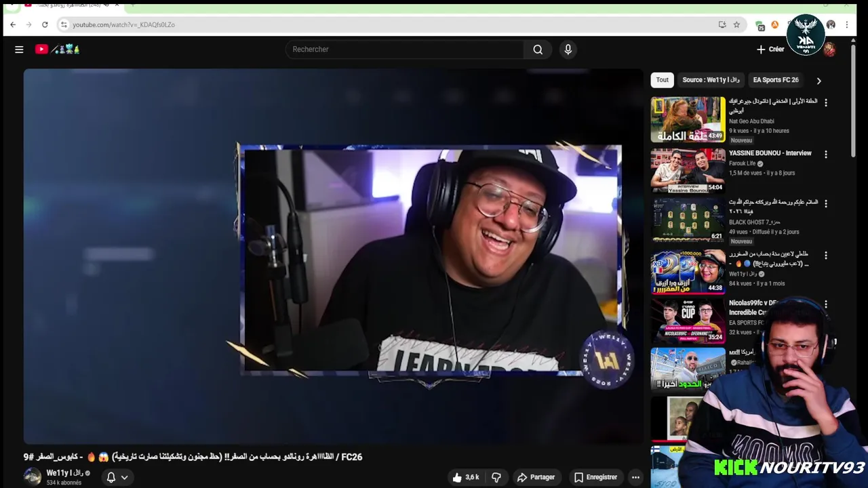
Task: Open Farouk Life channel name
Action: click(742, 163)
